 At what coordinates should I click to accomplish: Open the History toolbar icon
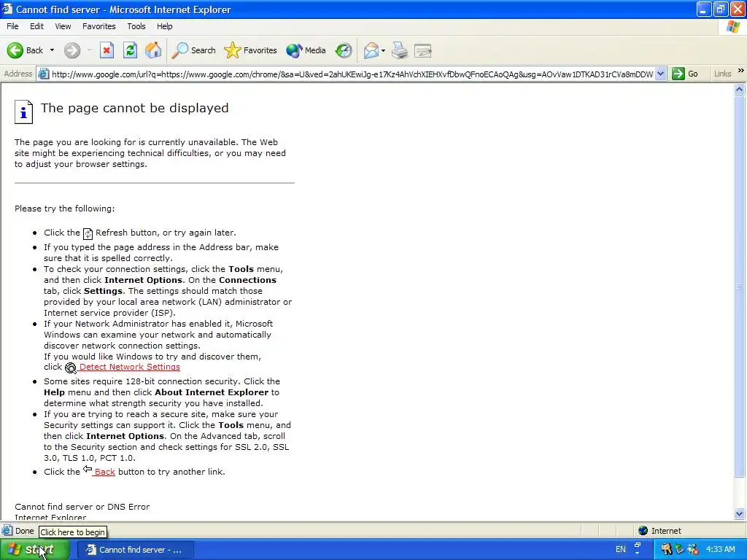pos(344,50)
